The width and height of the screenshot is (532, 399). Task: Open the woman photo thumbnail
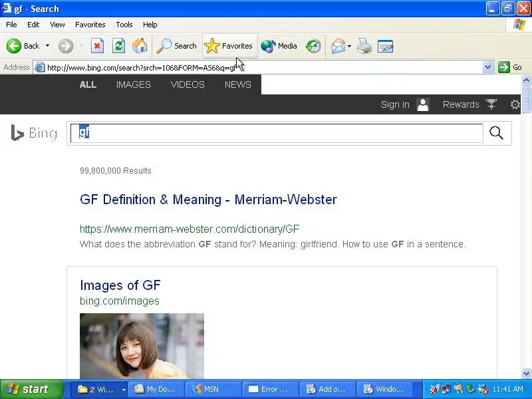pos(142,346)
